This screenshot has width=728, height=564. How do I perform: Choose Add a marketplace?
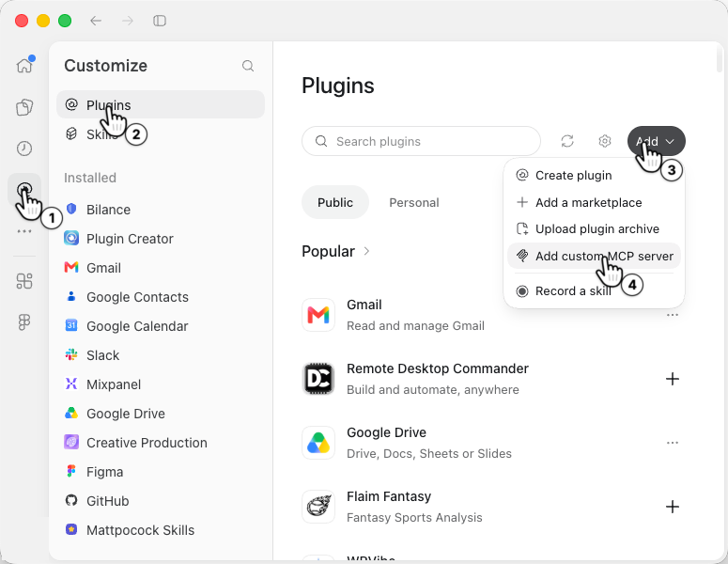coord(594,202)
